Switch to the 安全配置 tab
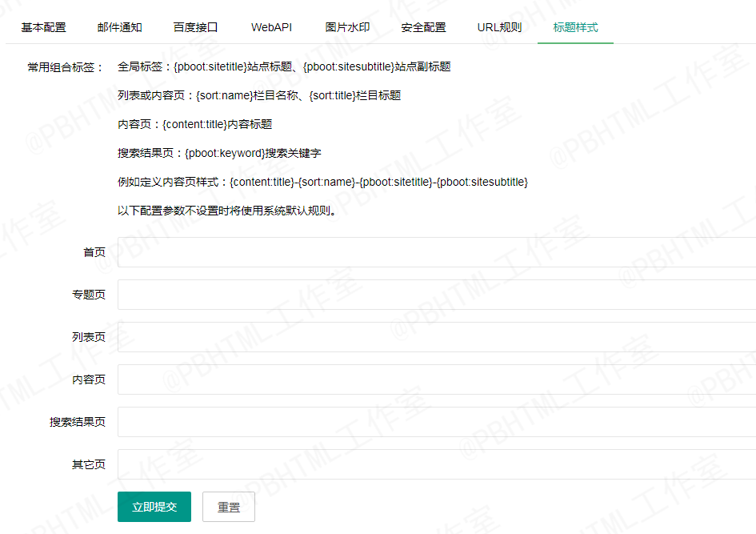 pyautogui.click(x=423, y=27)
